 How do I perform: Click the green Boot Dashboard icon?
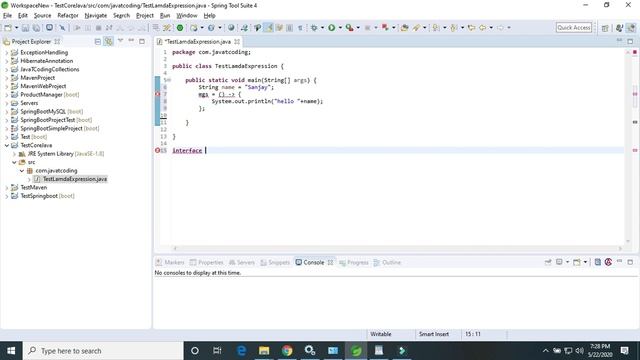(180, 28)
